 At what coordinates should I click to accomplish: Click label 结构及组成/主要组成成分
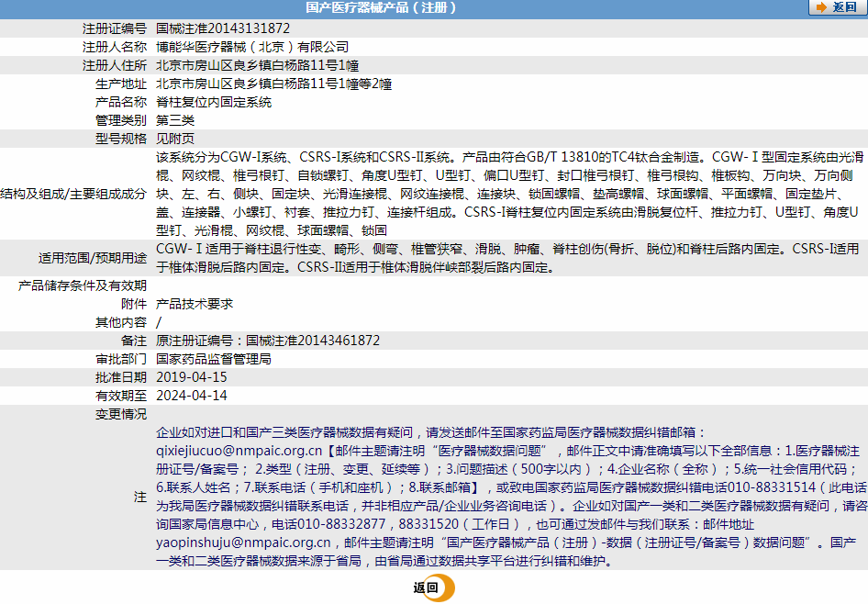click(x=73, y=194)
